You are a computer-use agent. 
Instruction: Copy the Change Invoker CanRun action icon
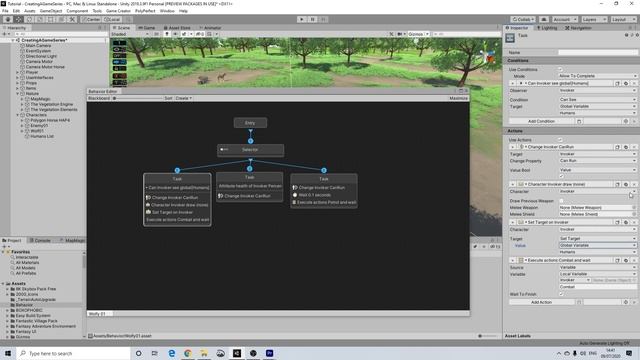[618, 147]
